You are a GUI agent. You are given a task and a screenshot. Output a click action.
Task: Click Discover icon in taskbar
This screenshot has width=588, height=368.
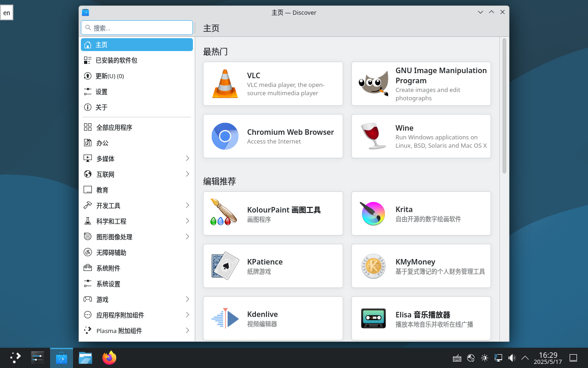click(x=62, y=358)
